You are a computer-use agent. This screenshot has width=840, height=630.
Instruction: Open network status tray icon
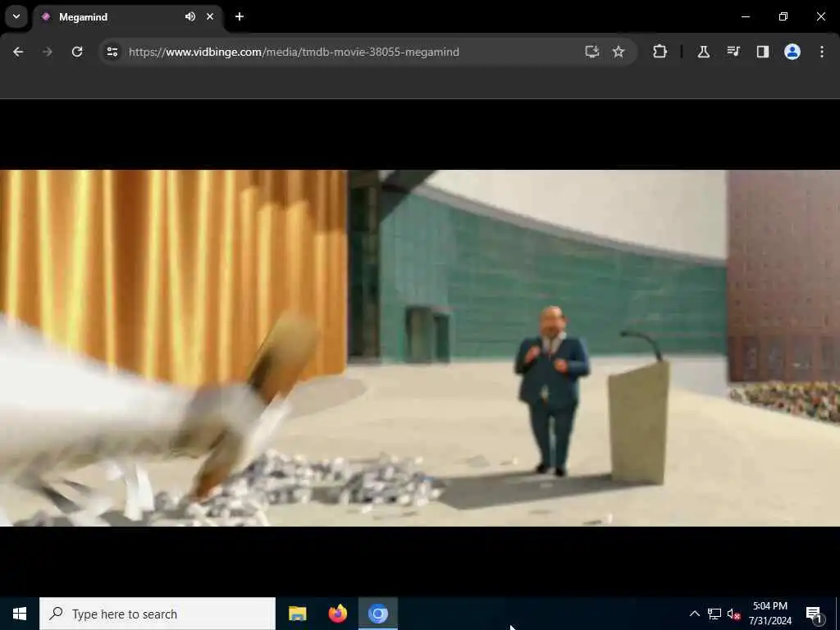714,614
